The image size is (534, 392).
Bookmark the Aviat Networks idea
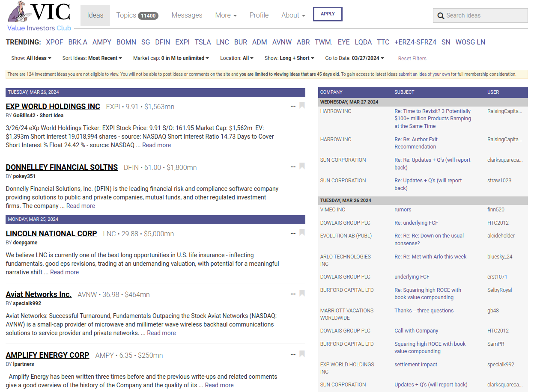click(302, 293)
